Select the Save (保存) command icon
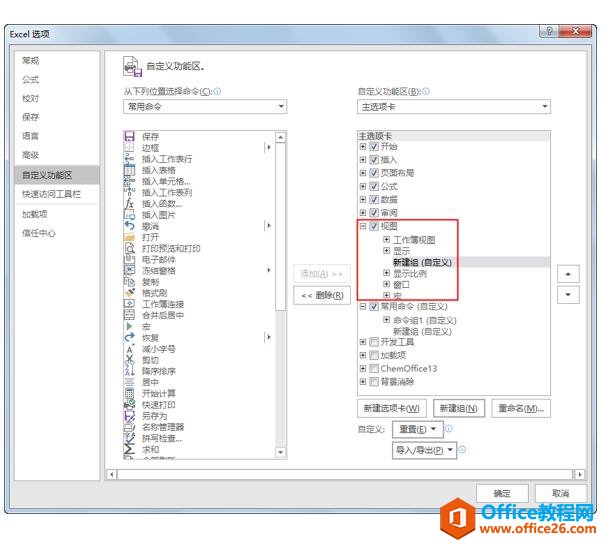The height and width of the screenshot is (546, 603). tap(129, 136)
